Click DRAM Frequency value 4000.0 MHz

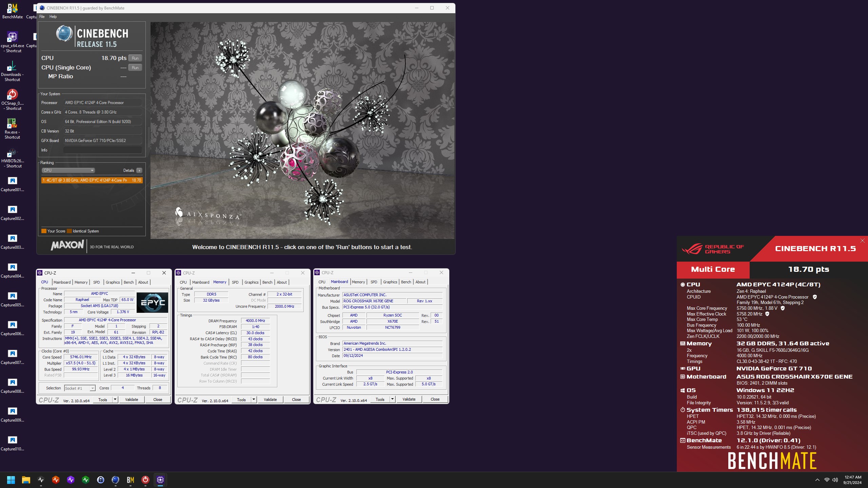pos(255,321)
